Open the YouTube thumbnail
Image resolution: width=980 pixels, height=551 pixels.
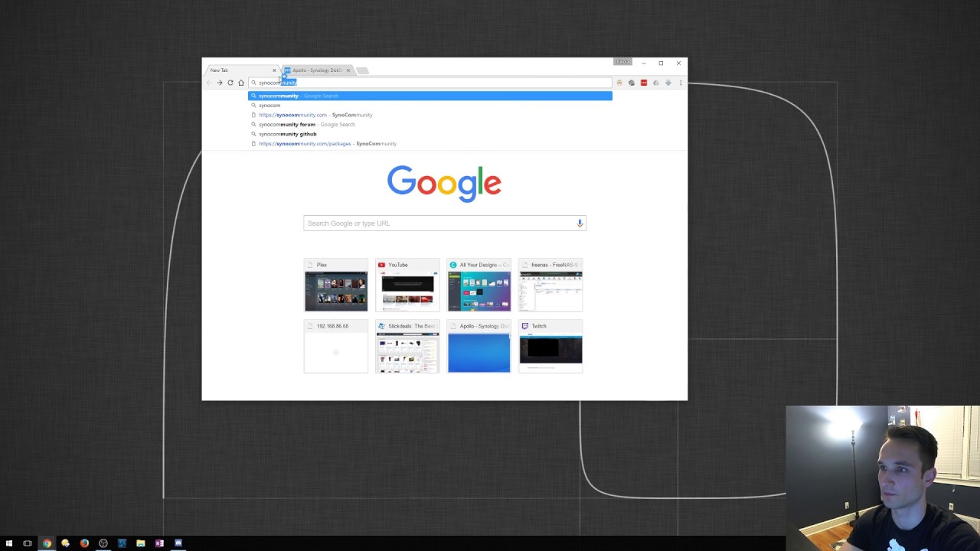coord(407,285)
